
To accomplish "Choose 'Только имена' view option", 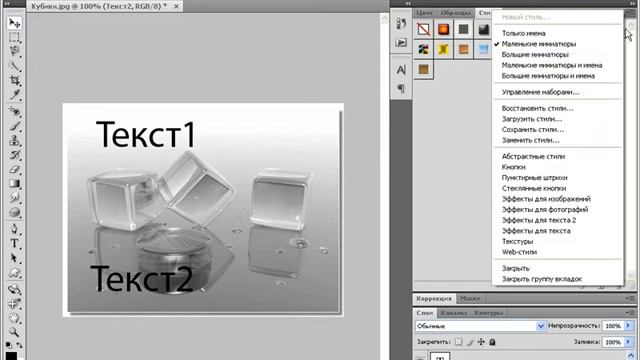I will tap(523, 33).
